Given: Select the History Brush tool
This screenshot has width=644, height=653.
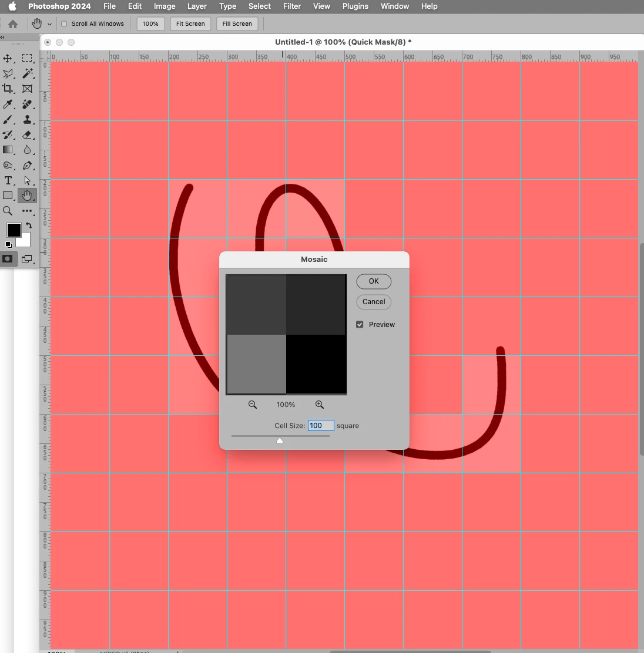Looking at the screenshot, I should coord(8,134).
